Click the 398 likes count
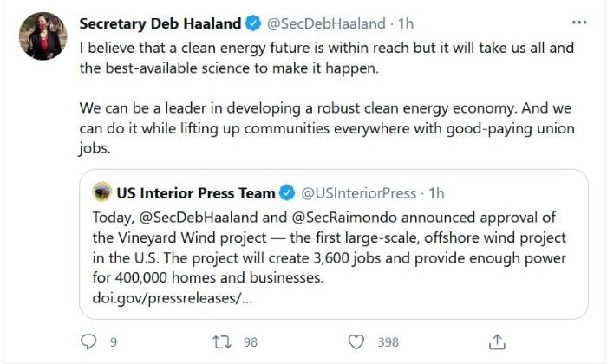 [x=388, y=342]
